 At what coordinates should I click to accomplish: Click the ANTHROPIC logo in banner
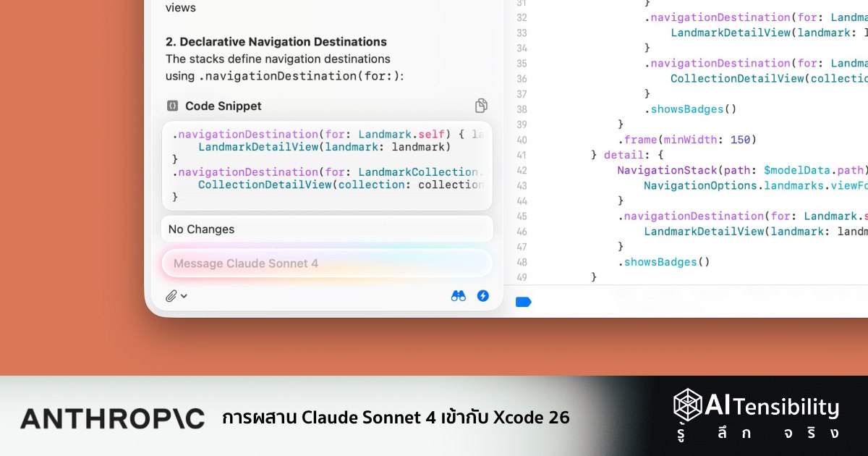112,418
